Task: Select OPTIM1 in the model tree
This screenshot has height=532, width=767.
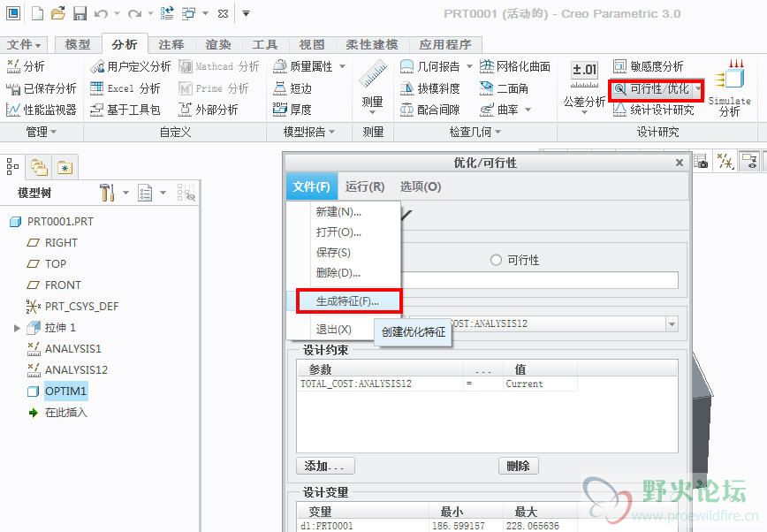Action: 66,391
